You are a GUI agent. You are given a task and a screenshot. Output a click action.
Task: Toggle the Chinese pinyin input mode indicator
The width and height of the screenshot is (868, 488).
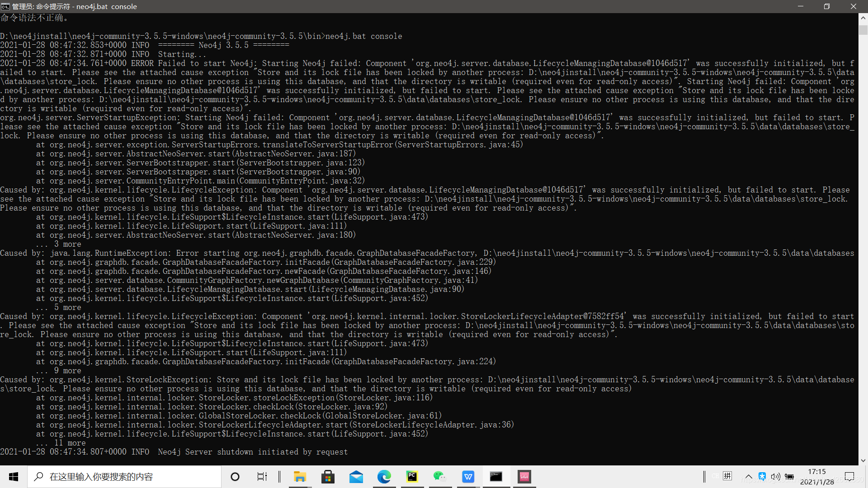tap(727, 476)
